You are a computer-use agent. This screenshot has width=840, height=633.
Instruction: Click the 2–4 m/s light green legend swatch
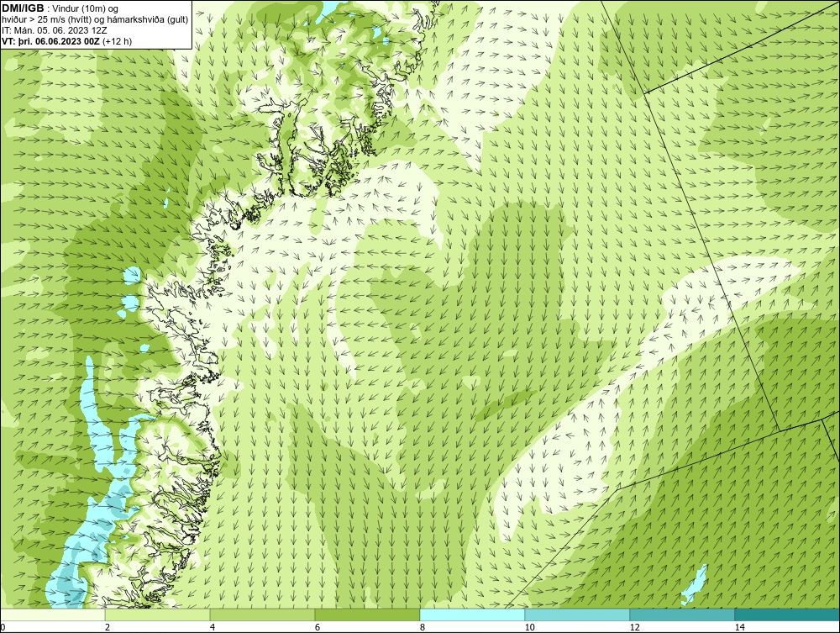[158, 615]
